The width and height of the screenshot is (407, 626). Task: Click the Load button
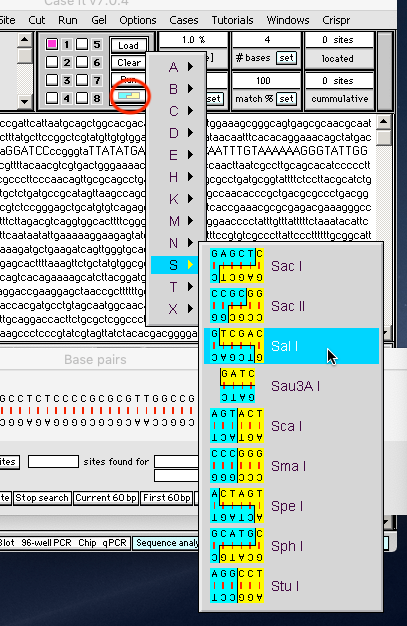(x=128, y=46)
